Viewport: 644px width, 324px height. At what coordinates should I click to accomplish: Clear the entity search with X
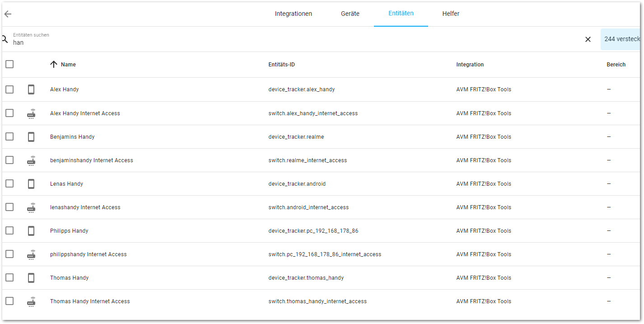pos(588,39)
